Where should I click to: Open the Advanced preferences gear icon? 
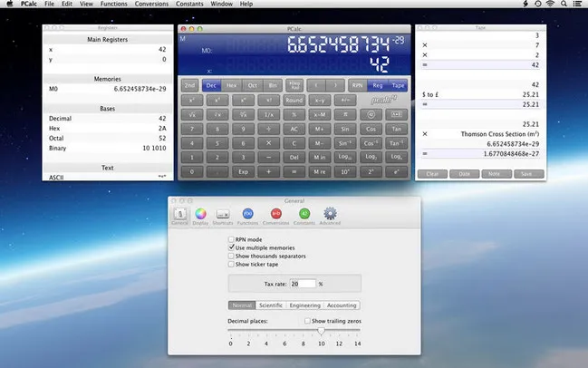coord(330,215)
